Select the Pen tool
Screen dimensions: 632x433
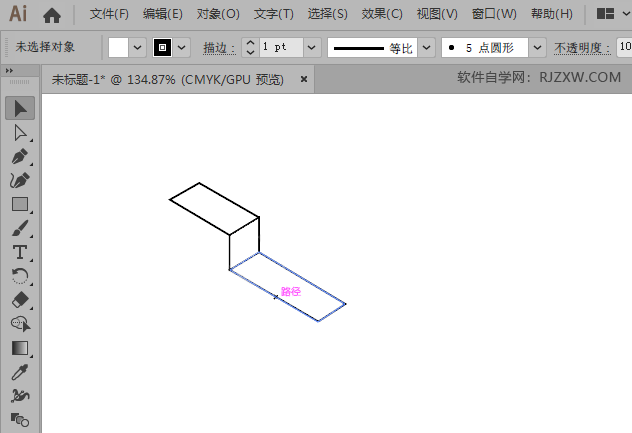coord(20,157)
